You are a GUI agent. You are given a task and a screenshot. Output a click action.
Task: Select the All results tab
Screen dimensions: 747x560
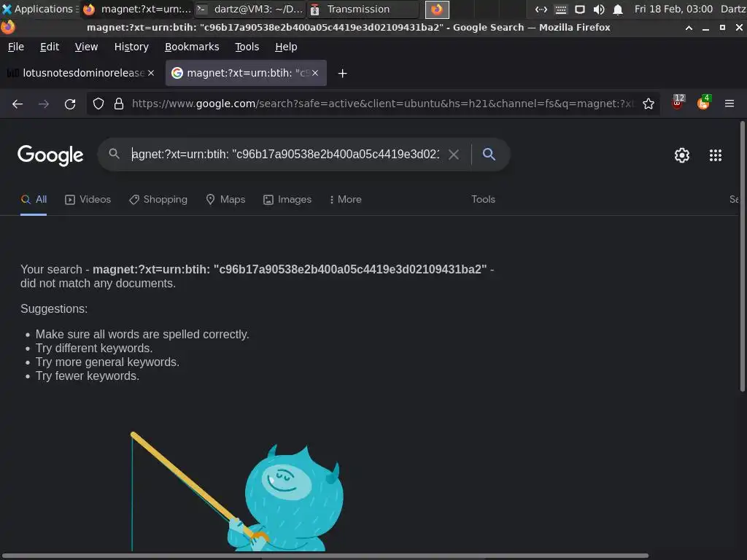tap(34, 200)
